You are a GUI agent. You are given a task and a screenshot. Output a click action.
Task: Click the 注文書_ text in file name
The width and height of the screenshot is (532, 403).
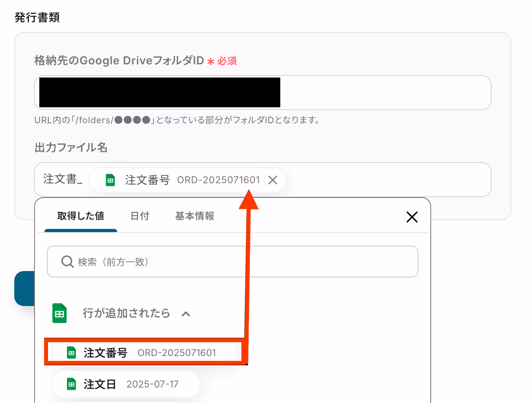(x=63, y=179)
